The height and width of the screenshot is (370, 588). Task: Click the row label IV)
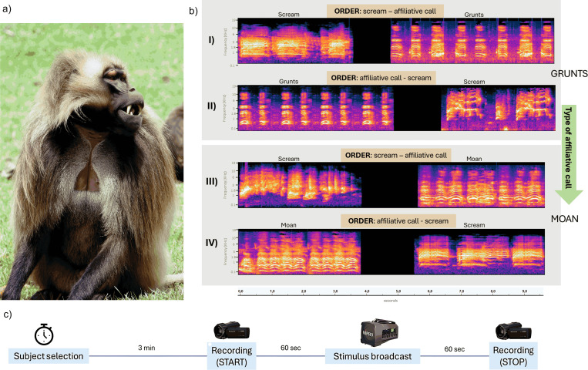coord(211,243)
